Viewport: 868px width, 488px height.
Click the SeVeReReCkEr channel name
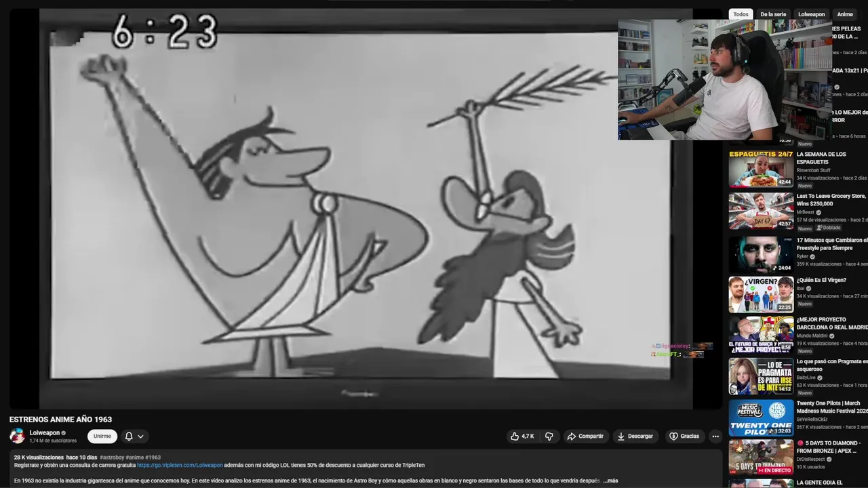812,419
